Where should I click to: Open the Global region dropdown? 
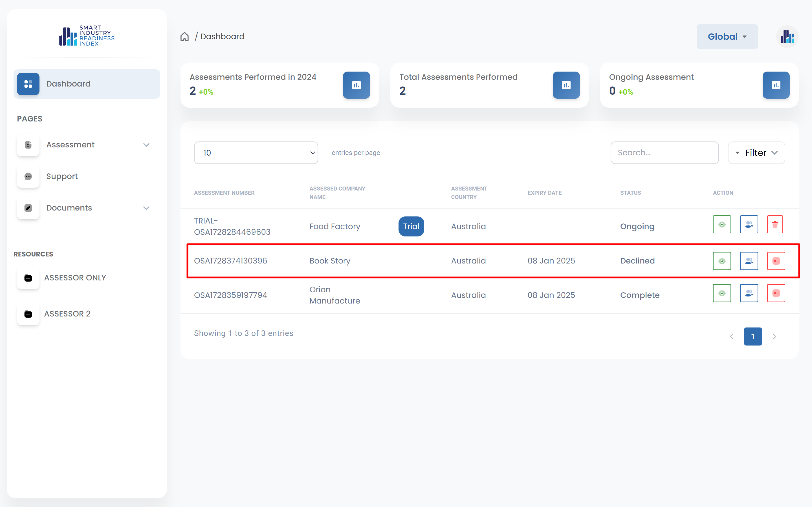[727, 37]
